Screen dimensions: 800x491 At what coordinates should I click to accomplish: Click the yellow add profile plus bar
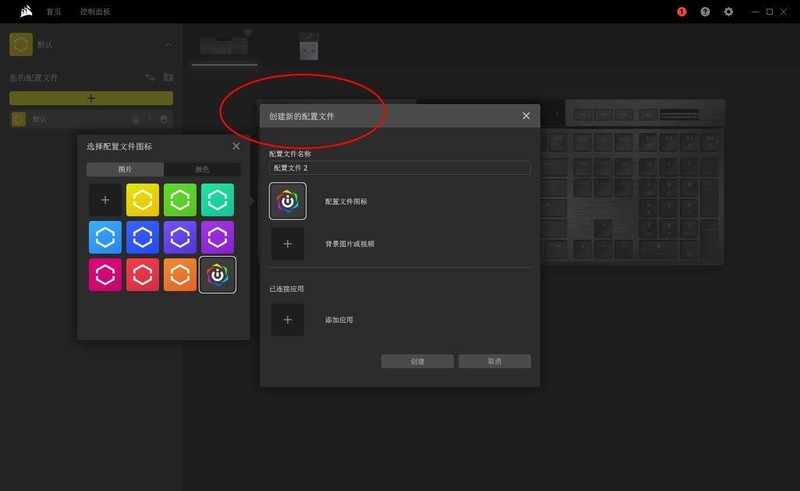click(x=91, y=98)
